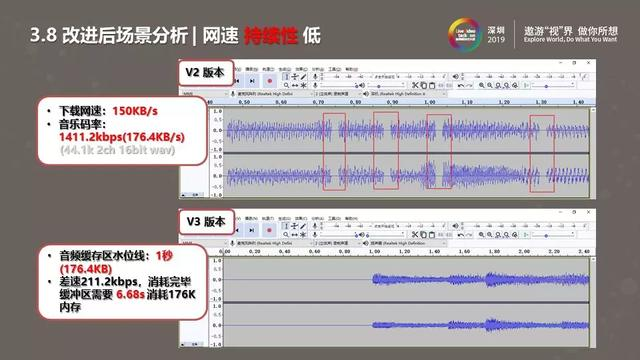Click Paste clipboard icon in V3 window
Image resolution: width=640 pixels, height=360 pixels.
pos(432,235)
